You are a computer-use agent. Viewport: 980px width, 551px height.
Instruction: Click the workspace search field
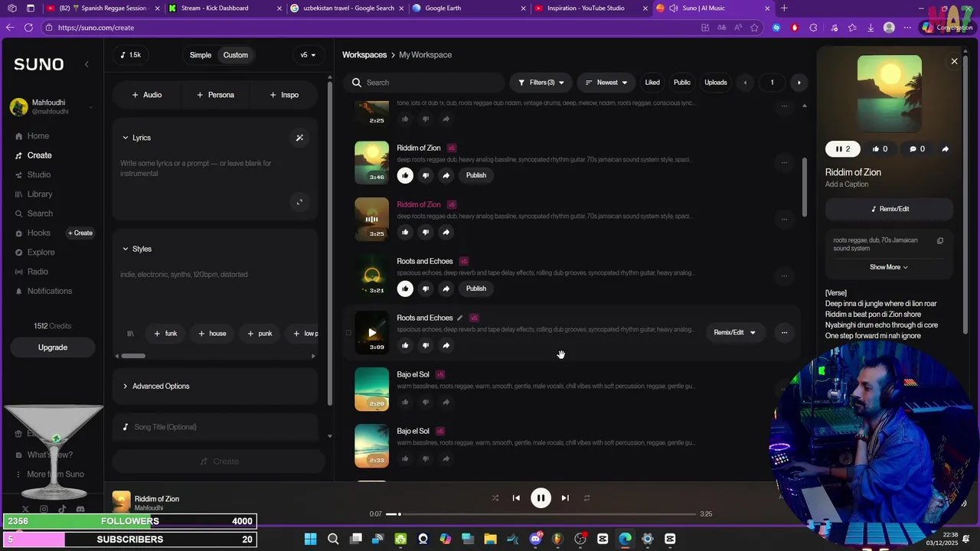click(425, 83)
